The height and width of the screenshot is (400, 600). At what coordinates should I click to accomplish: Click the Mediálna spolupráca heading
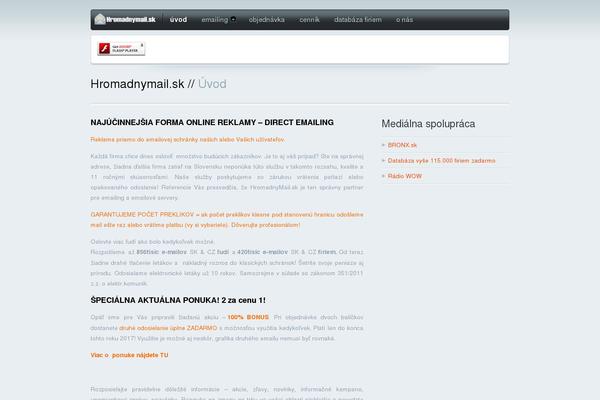point(428,124)
